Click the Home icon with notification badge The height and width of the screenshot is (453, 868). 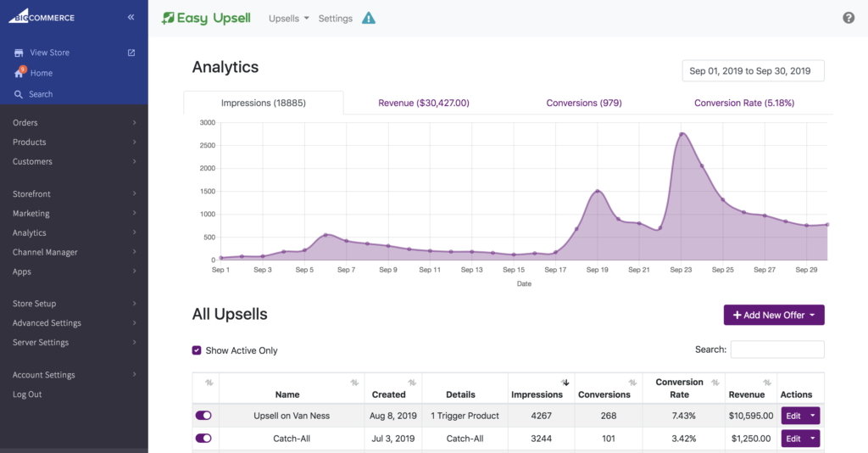click(x=20, y=72)
